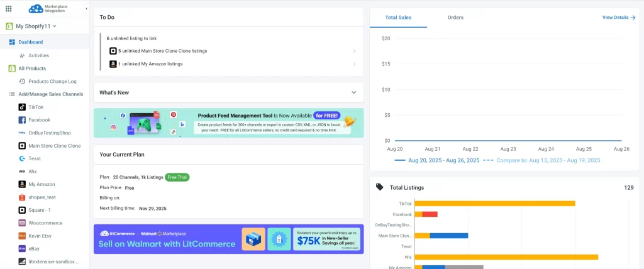
Task: Click the My Amazon sidebar icon
Action: [x=22, y=184]
